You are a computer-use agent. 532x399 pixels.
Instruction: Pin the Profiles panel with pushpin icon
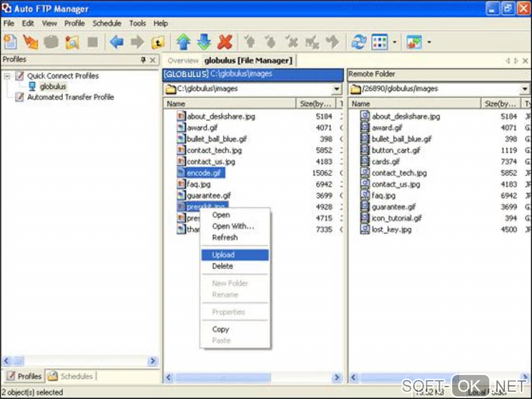tap(143, 61)
